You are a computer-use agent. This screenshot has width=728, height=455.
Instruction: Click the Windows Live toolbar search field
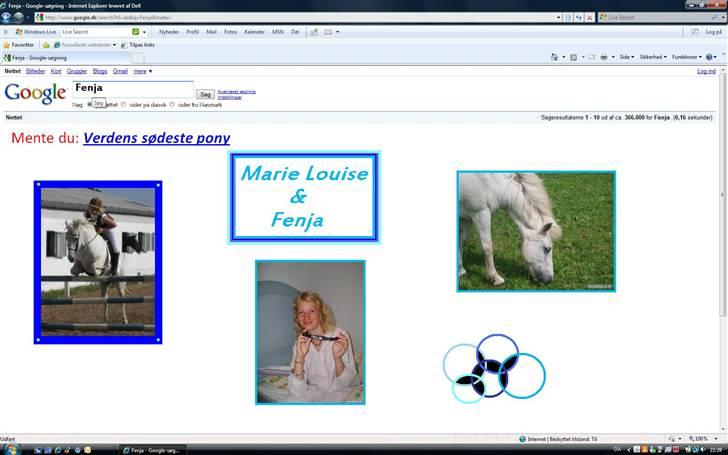click(x=96, y=32)
